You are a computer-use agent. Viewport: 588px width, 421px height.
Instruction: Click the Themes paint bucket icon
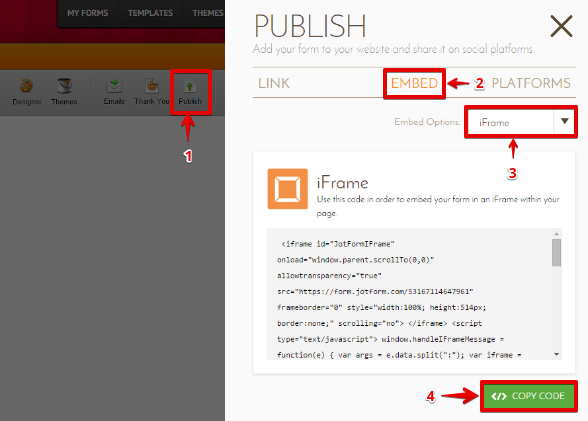[x=64, y=86]
